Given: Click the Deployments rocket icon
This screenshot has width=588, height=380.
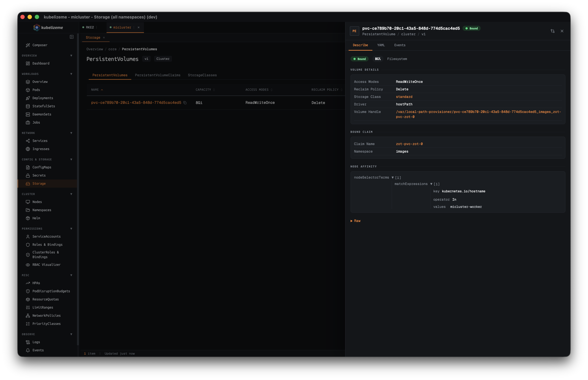Looking at the screenshot, I should tap(28, 98).
